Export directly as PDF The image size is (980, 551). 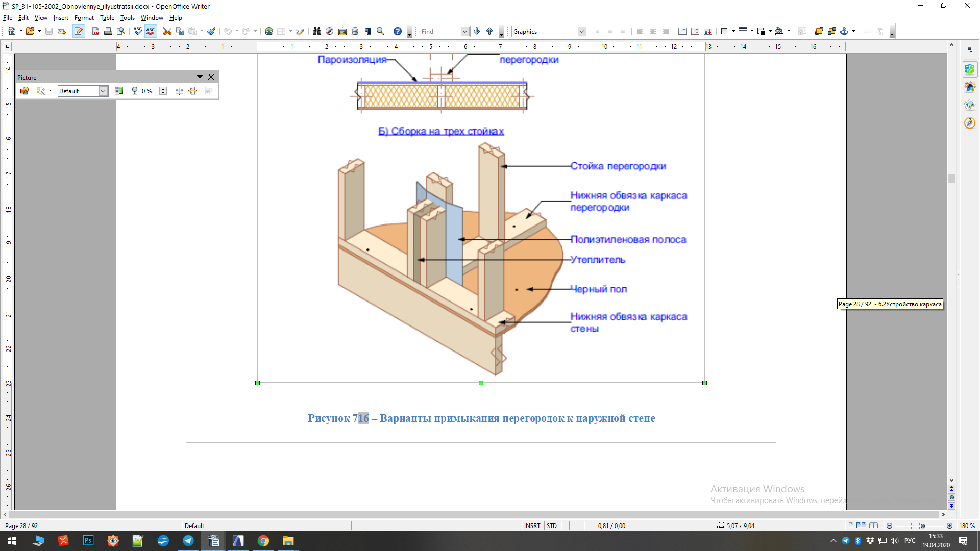(x=95, y=31)
